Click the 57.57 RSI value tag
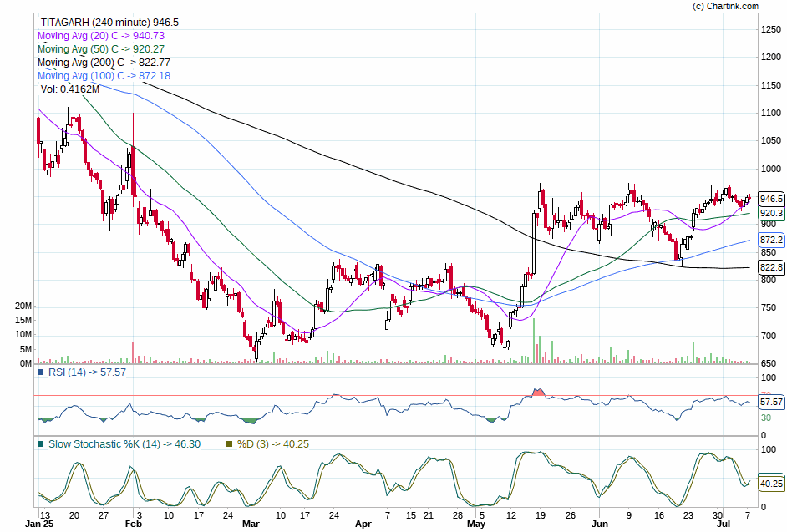 point(771,402)
